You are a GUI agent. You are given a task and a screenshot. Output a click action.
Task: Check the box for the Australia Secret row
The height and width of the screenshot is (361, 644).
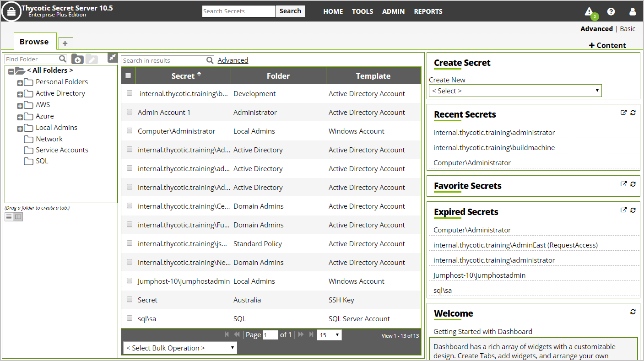[x=130, y=299]
